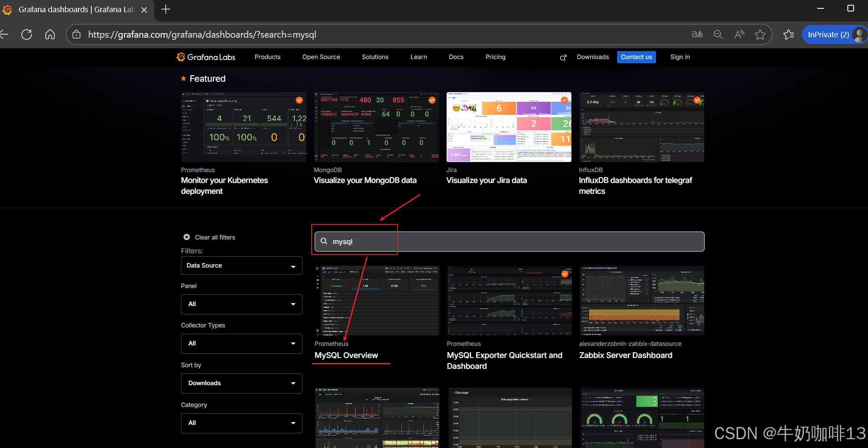The height and width of the screenshot is (448, 868).
Task: Click verified badge on Kubernetes thumbnail
Action: point(299,100)
